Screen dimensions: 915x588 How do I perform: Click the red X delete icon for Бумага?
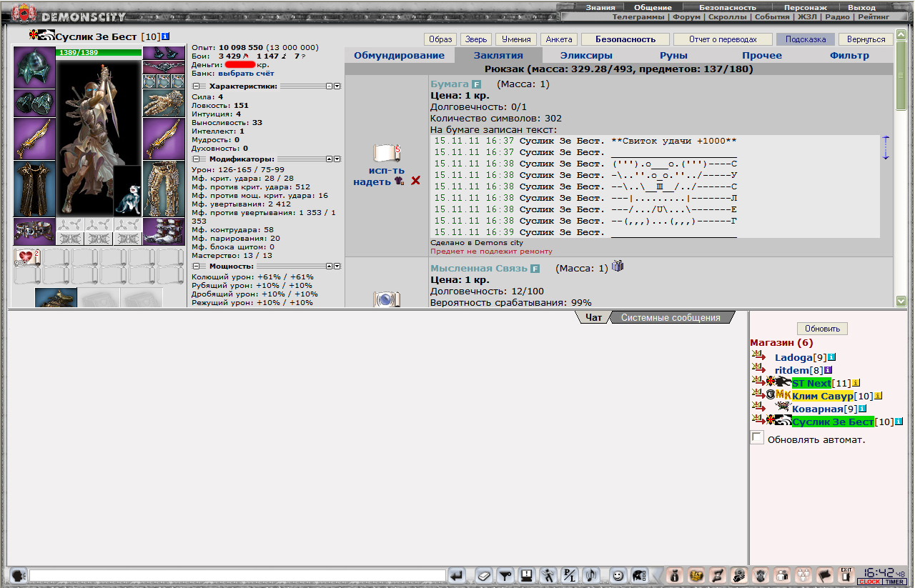pyautogui.click(x=415, y=181)
